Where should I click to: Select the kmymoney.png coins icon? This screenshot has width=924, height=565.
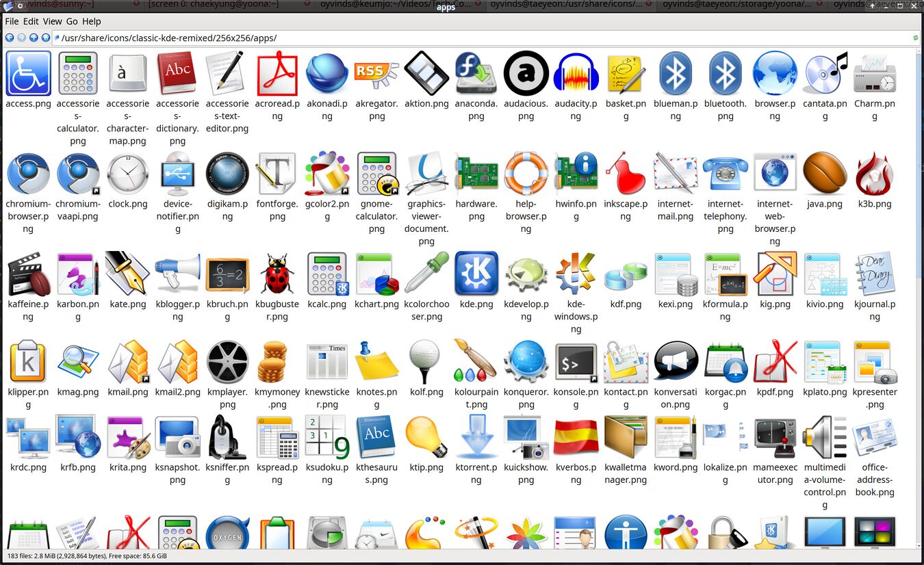click(x=273, y=362)
